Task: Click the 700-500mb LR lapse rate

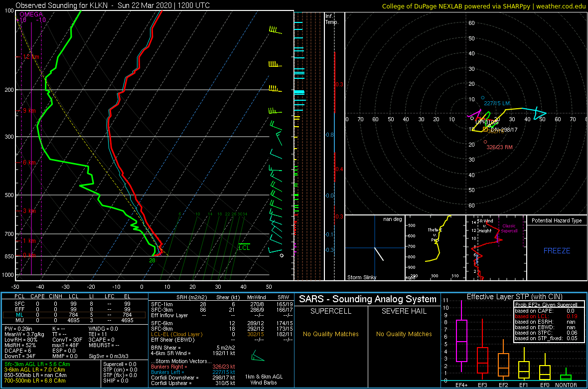Action: pos(35,380)
